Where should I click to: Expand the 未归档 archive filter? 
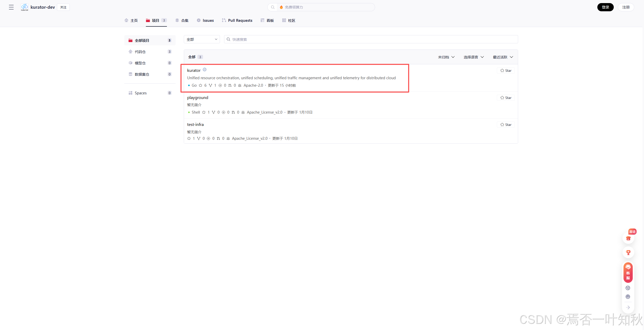[x=446, y=57]
